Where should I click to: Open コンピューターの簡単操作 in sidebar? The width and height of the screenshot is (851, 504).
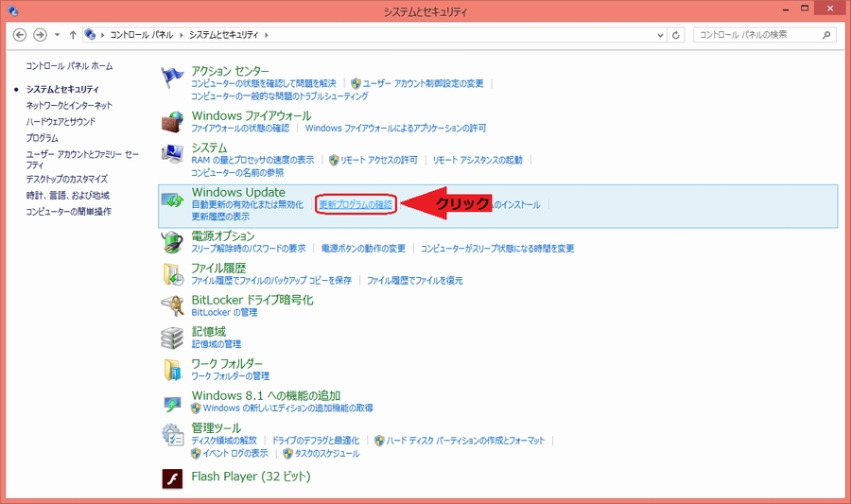pyautogui.click(x=68, y=212)
